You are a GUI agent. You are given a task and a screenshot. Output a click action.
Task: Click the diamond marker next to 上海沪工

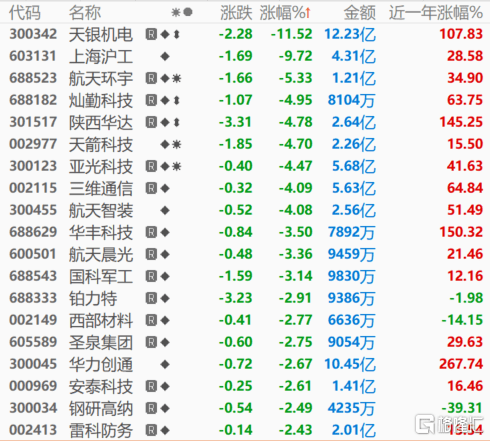(165, 56)
